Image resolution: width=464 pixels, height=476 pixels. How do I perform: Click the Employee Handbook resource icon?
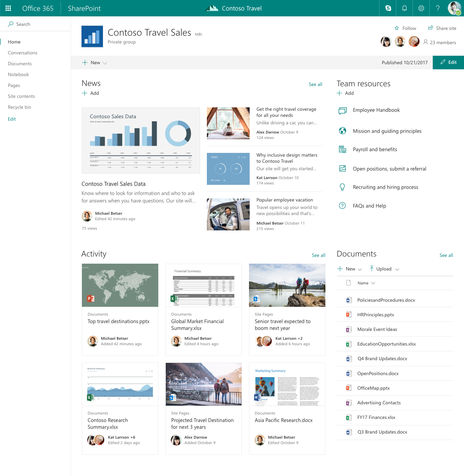click(342, 110)
